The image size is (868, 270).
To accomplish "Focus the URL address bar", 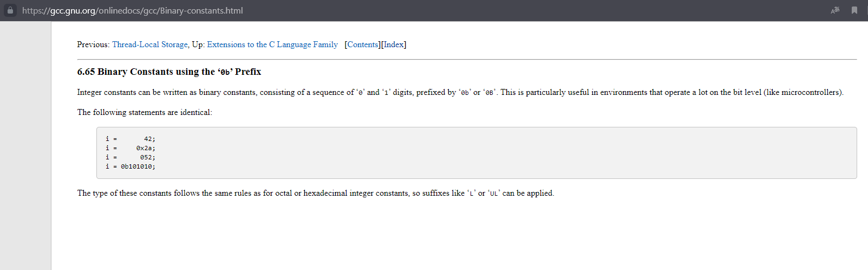I will (x=422, y=10).
